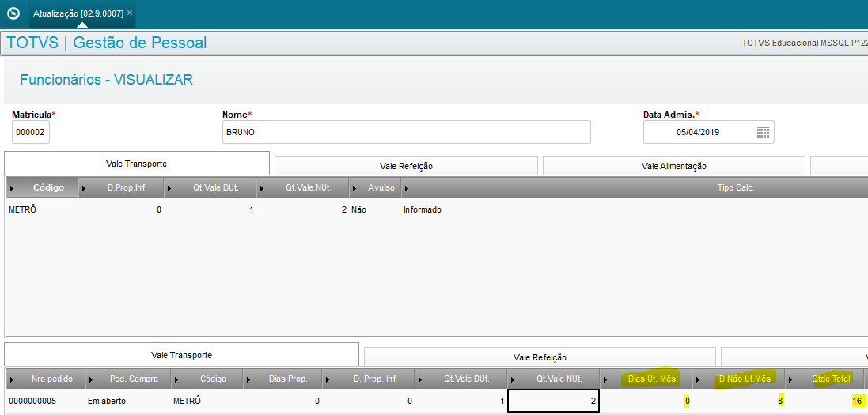Open upper Vale Refeição tab

[407, 166]
